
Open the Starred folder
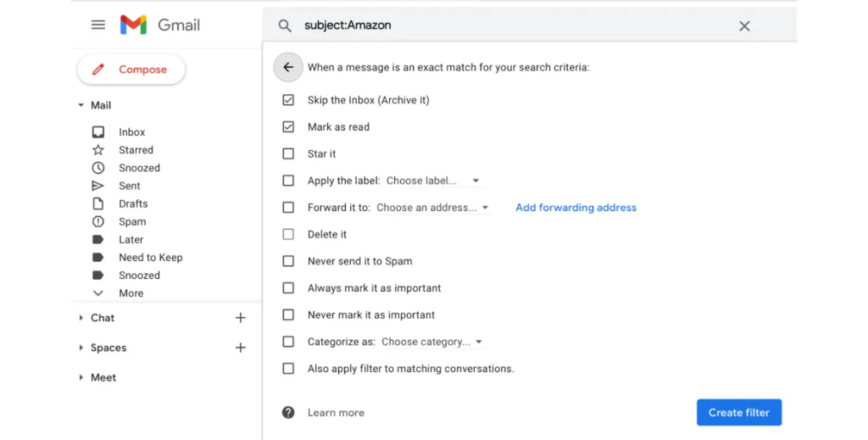(x=136, y=149)
